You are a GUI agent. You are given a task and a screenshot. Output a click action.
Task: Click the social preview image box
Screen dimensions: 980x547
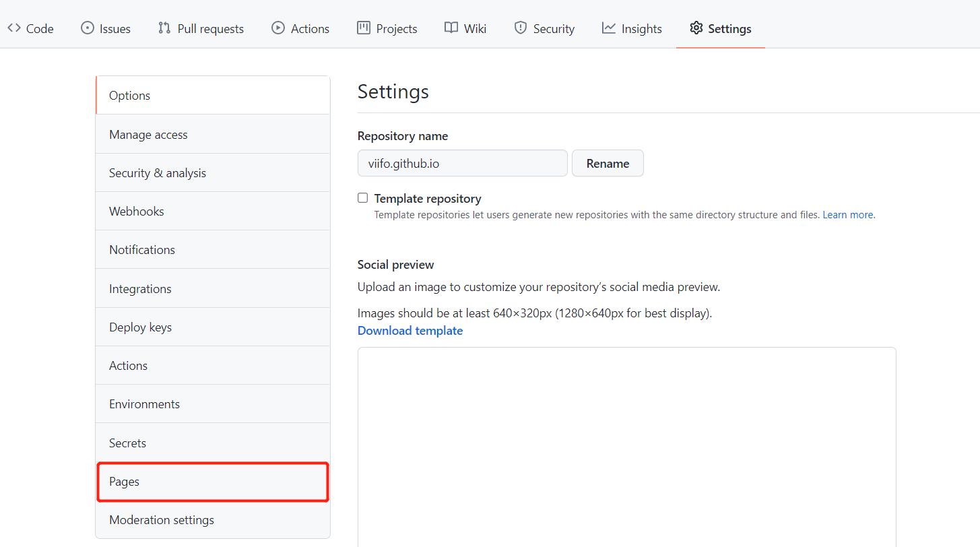pos(626,447)
